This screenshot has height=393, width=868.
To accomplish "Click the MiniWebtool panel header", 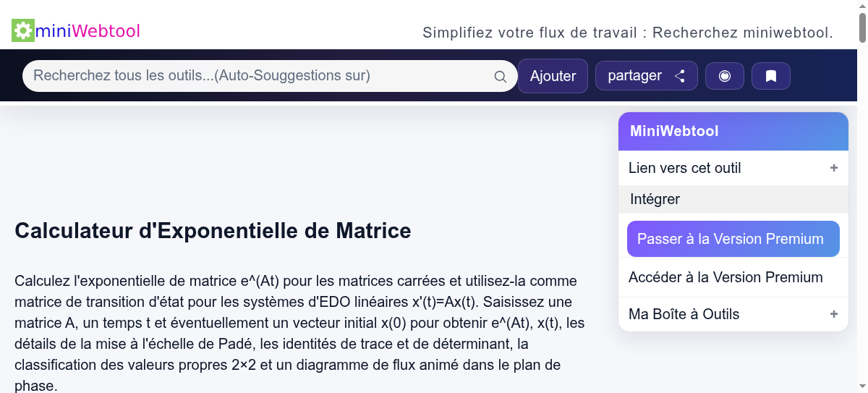I will point(733,131).
